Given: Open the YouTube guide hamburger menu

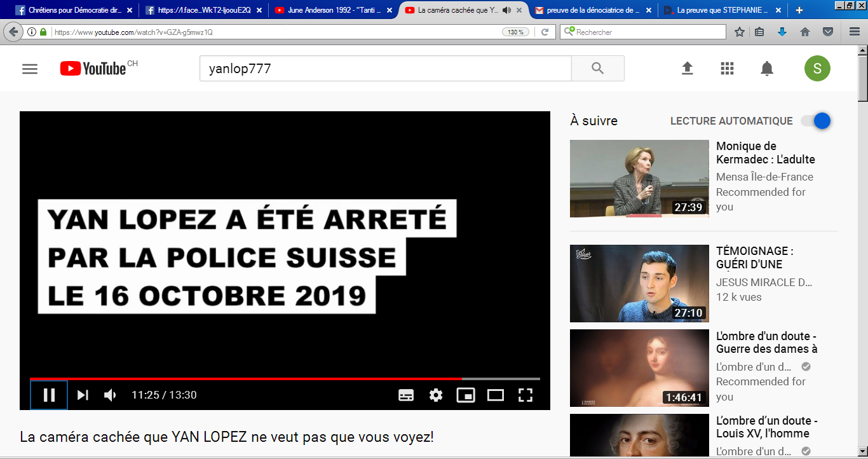Looking at the screenshot, I should [x=30, y=69].
